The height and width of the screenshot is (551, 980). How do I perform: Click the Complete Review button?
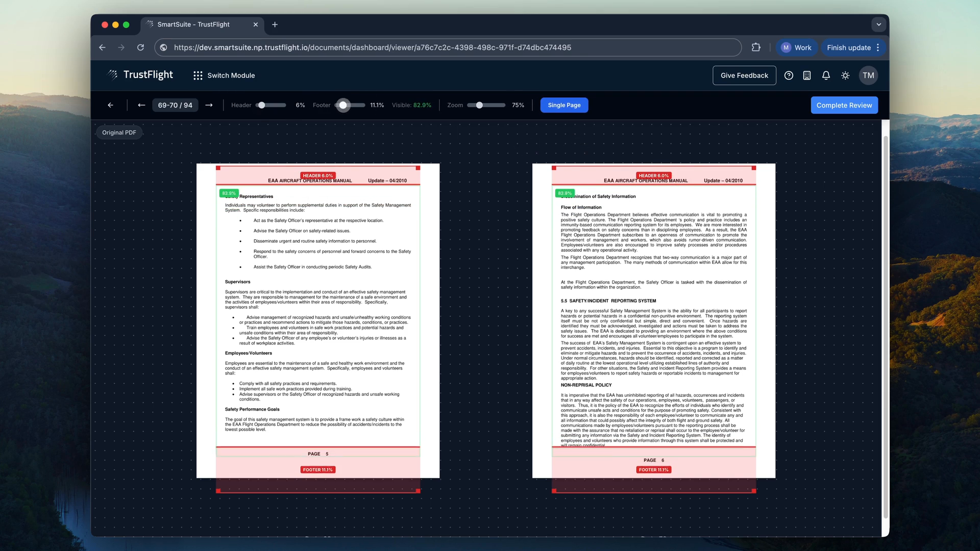pyautogui.click(x=844, y=105)
